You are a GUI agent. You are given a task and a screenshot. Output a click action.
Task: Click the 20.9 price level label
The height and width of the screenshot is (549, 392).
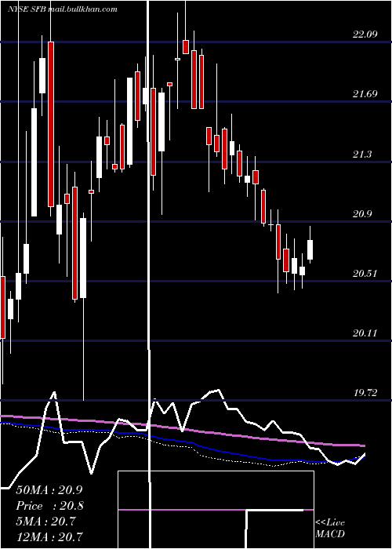click(362, 213)
